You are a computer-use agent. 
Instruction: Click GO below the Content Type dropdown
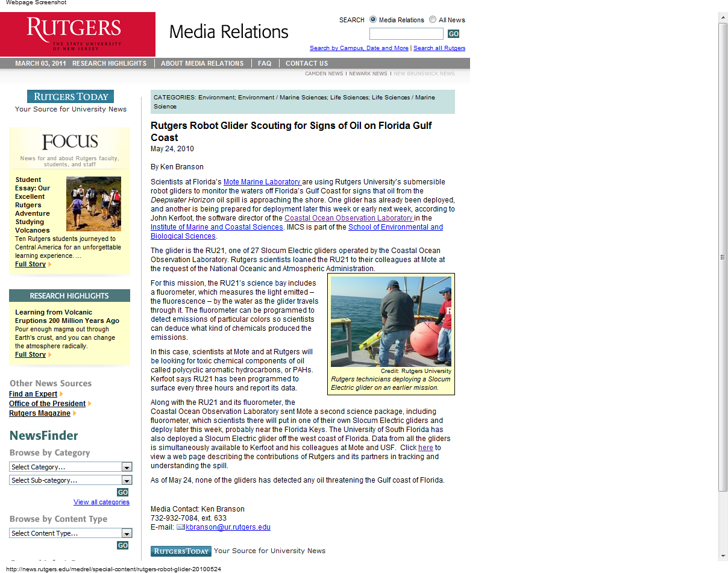pyautogui.click(x=123, y=545)
